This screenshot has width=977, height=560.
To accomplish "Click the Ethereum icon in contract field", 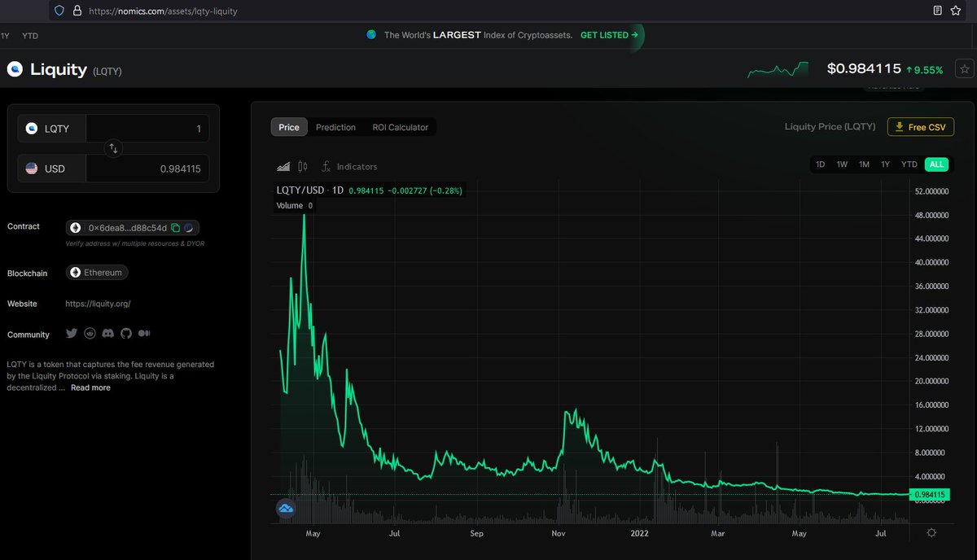I will tap(77, 228).
